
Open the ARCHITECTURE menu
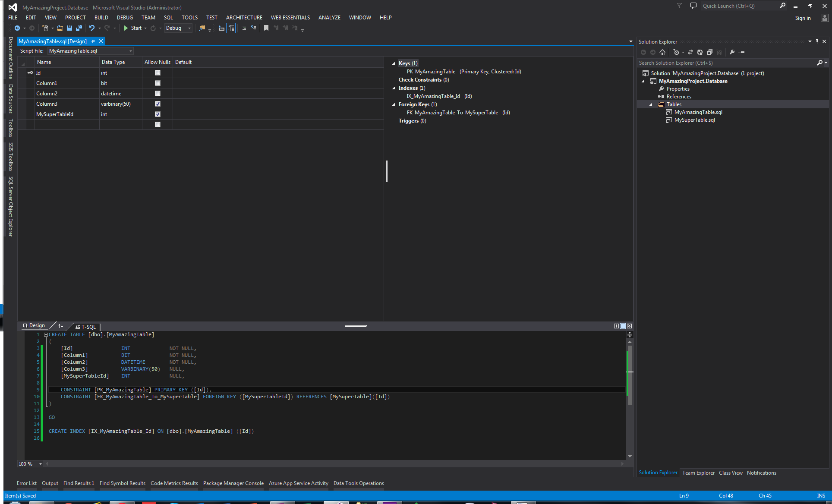tap(243, 17)
